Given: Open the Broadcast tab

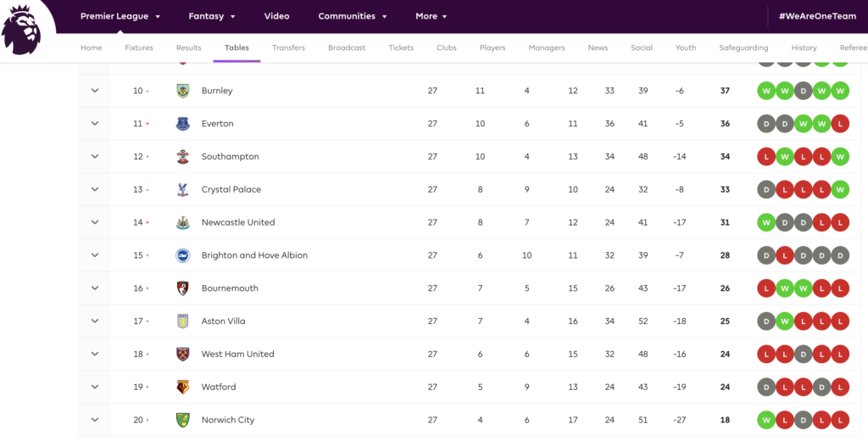Looking at the screenshot, I should point(347,47).
